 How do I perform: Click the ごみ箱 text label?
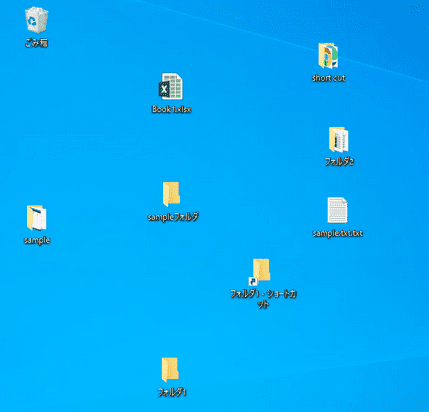coord(37,43)
